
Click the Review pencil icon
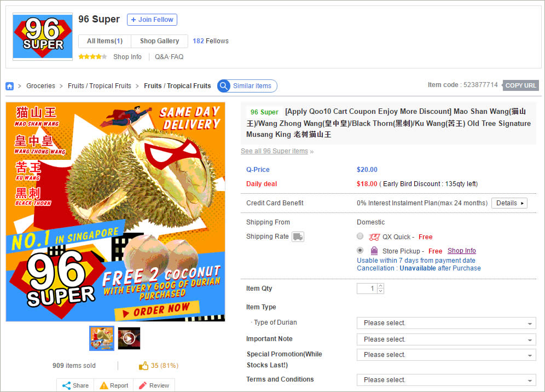(x=142, y=385)
